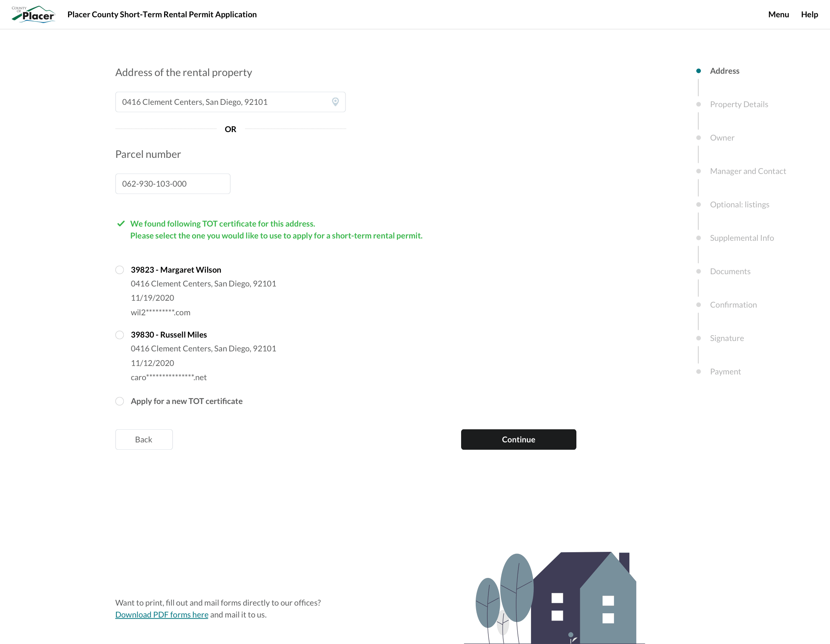Open the Menu in the header
The image size is (830, 644).
[x=779, y=14]
